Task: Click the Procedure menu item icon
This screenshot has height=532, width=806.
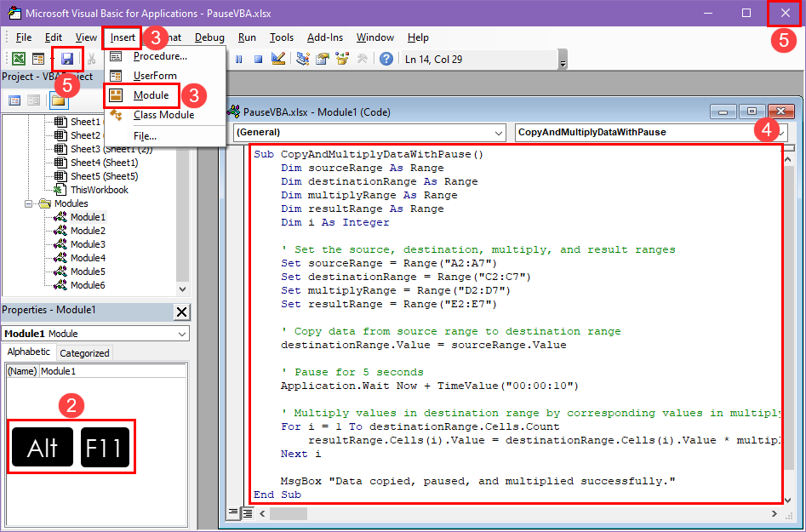Action: click(116, 56)
